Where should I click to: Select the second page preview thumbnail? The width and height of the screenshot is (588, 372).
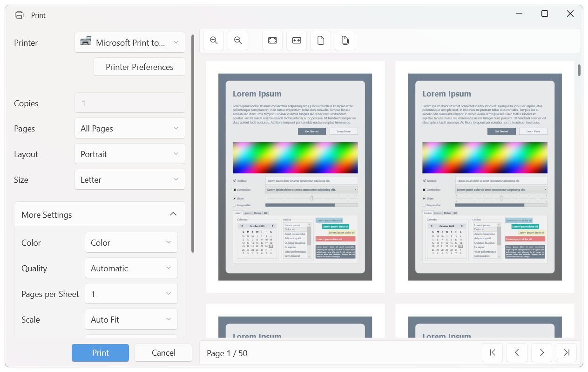485,177
